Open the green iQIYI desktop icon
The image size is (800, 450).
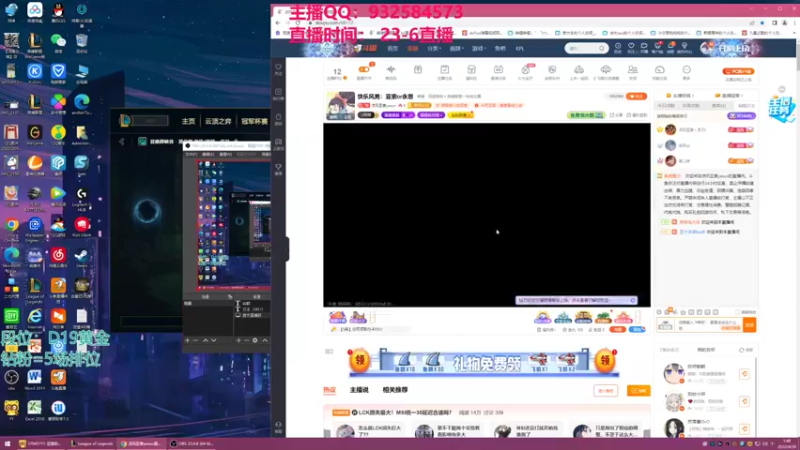tap(11, 316)
